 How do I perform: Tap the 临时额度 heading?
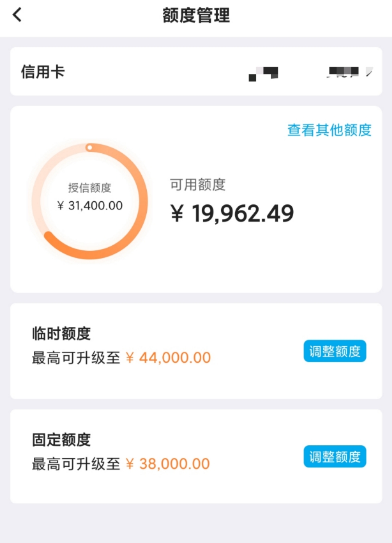61,333
